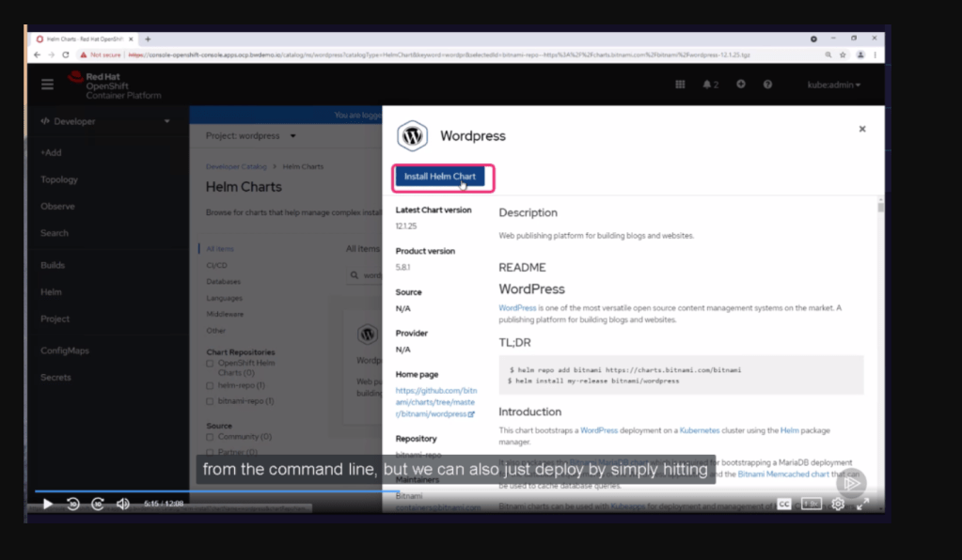
Task: Click the Developer Catalog breadcrumb link
Action: (236, 166)
